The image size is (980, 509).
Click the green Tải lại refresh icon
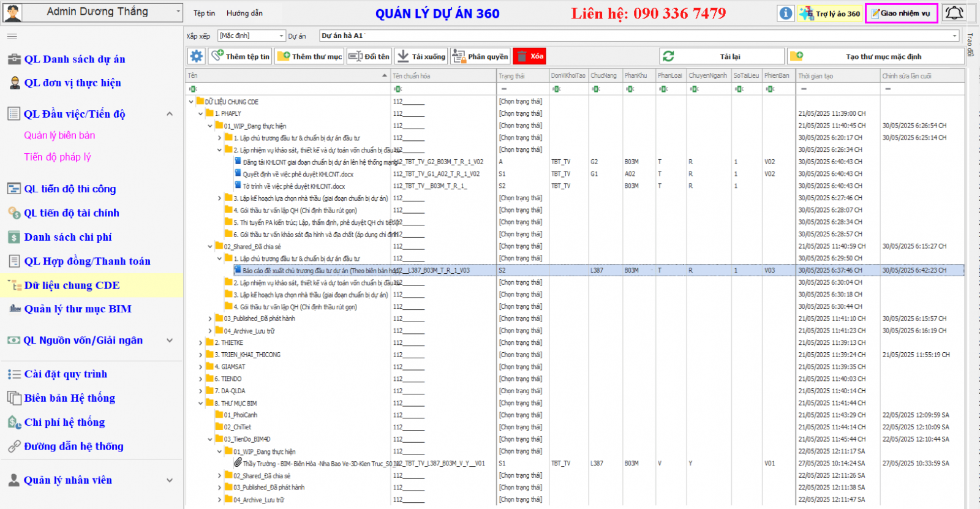tap(668, 56)
